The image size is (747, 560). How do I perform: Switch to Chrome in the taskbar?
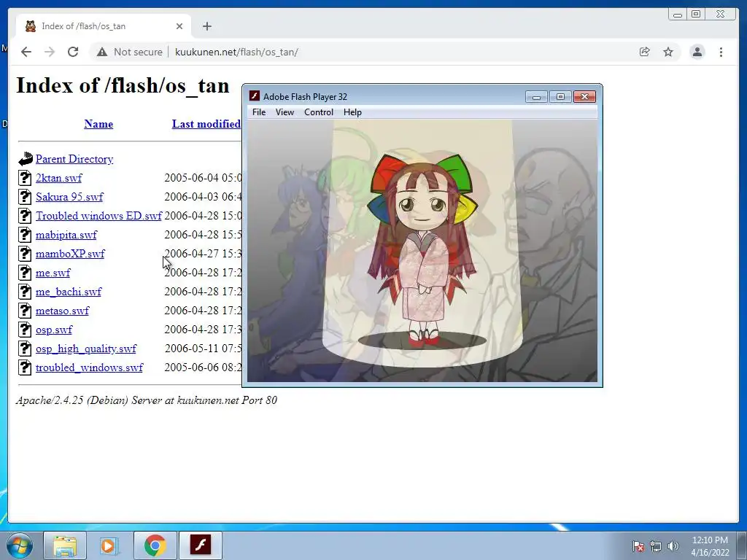155,545
